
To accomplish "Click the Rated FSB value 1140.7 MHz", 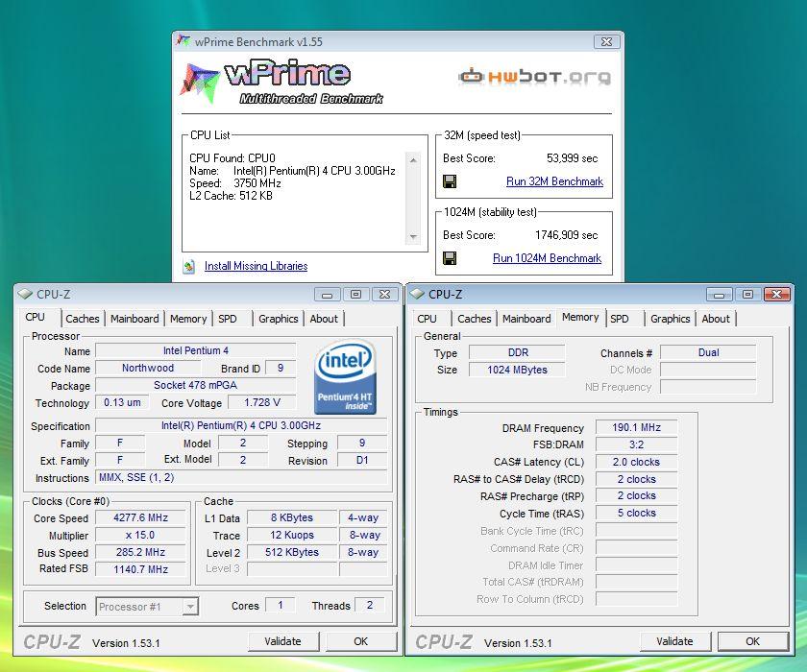I will click(x=140, y=569).
